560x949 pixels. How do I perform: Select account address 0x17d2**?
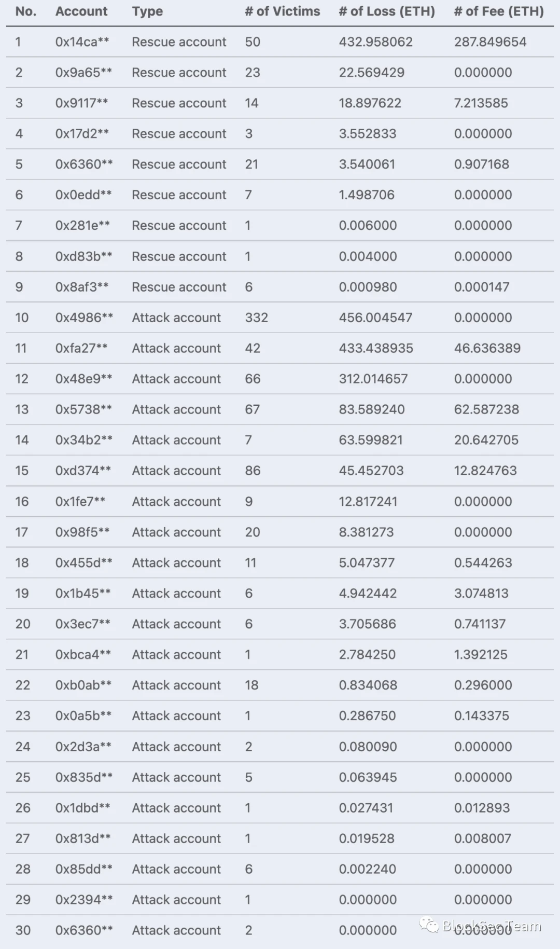pyautogui.click(x=82, y=134)
